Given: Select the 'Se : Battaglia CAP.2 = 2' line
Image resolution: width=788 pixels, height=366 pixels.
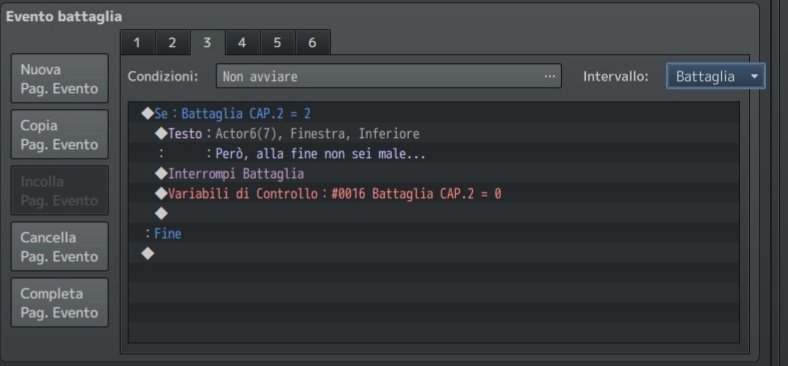Looking at the screenshot, I should tap(434, 113).
